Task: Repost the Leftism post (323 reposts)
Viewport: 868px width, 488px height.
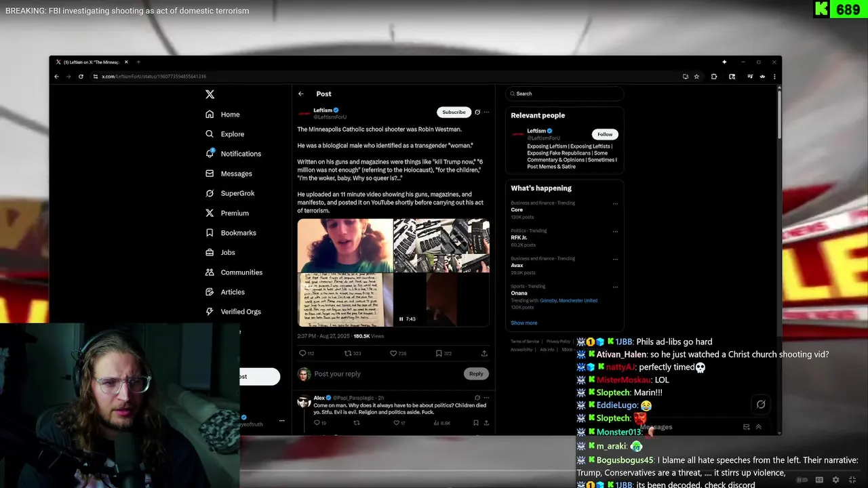Action: [348, 353]
